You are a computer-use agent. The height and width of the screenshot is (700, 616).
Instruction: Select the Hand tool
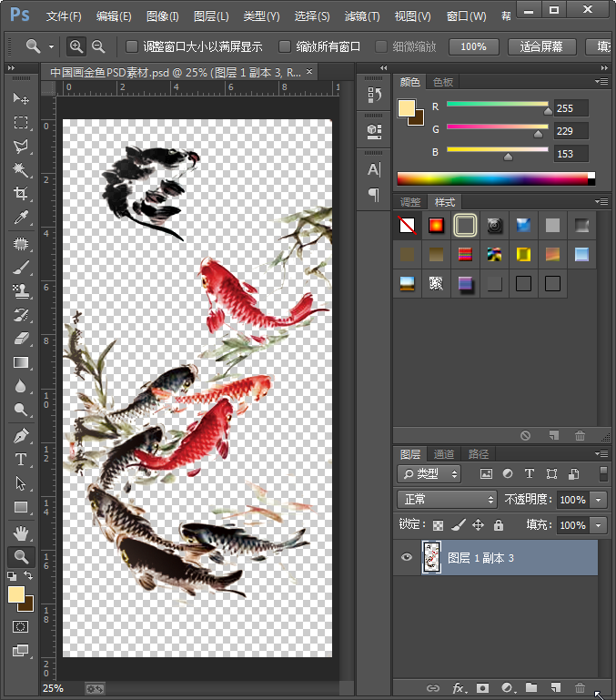(x=21, y=533)
